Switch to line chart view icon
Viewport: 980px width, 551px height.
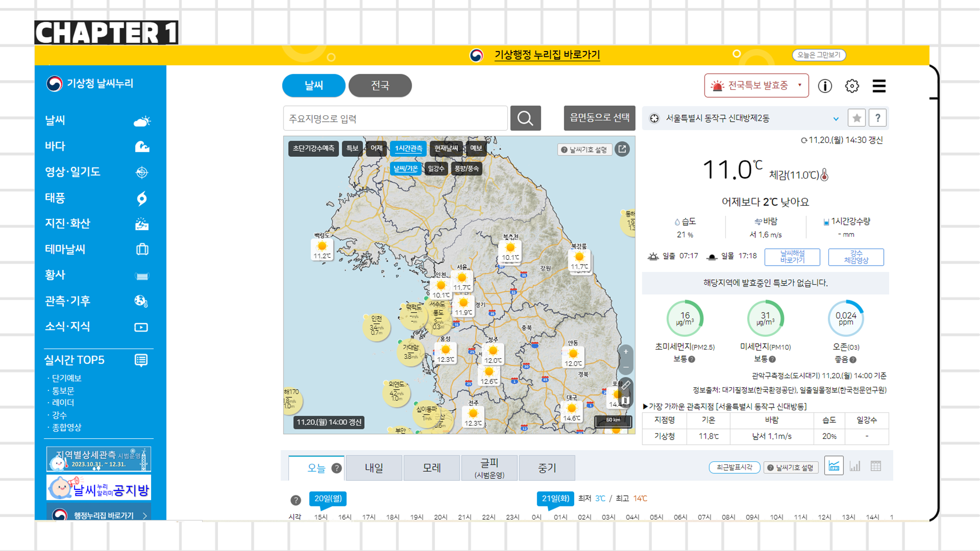[834, 466]
